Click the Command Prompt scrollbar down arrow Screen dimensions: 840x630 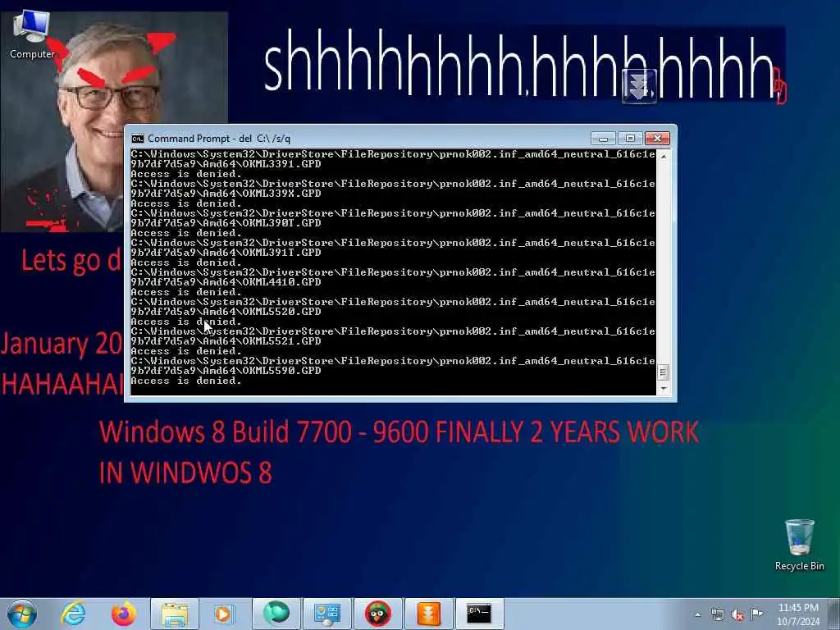click(663, 388)
